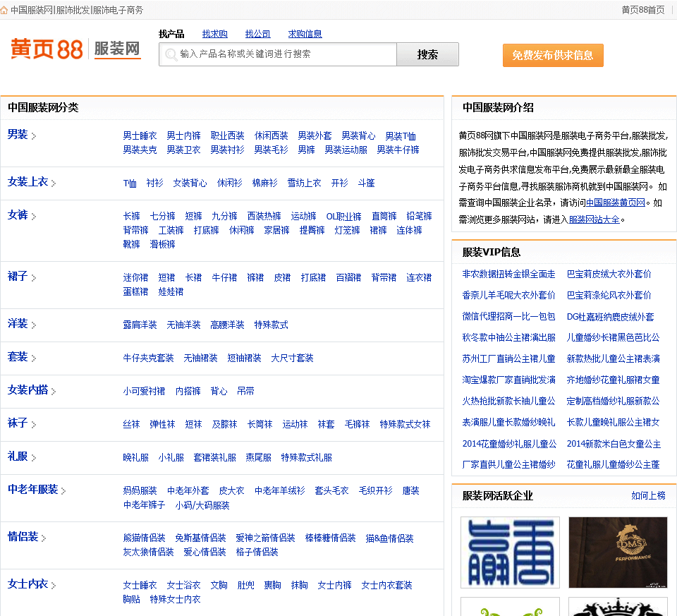
Task: Open the 女士内衣 category heading
Action: (x=28, y=584)
